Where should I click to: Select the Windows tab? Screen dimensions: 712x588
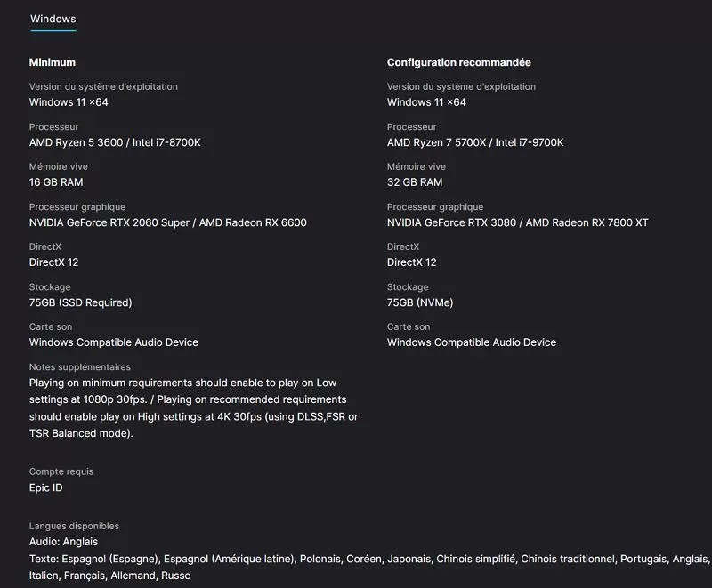click(x=53, y=19)
